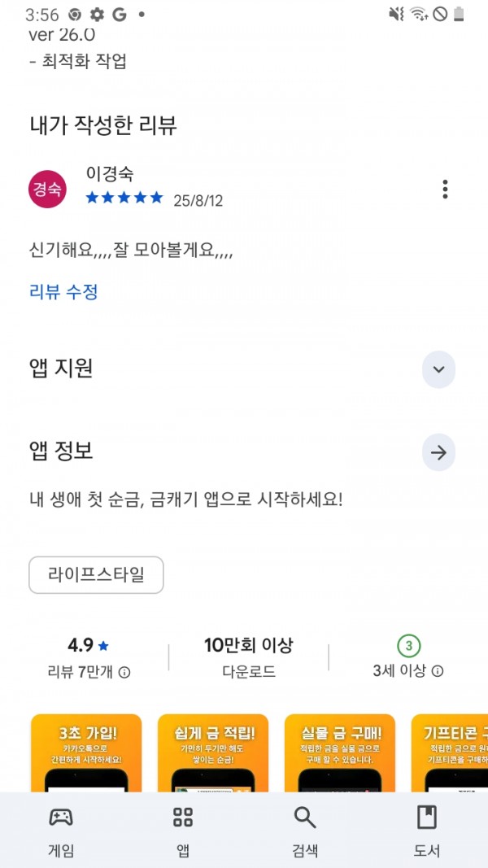
Task: Open the 3초 가입! screenshot
Action: coord(86,752)
